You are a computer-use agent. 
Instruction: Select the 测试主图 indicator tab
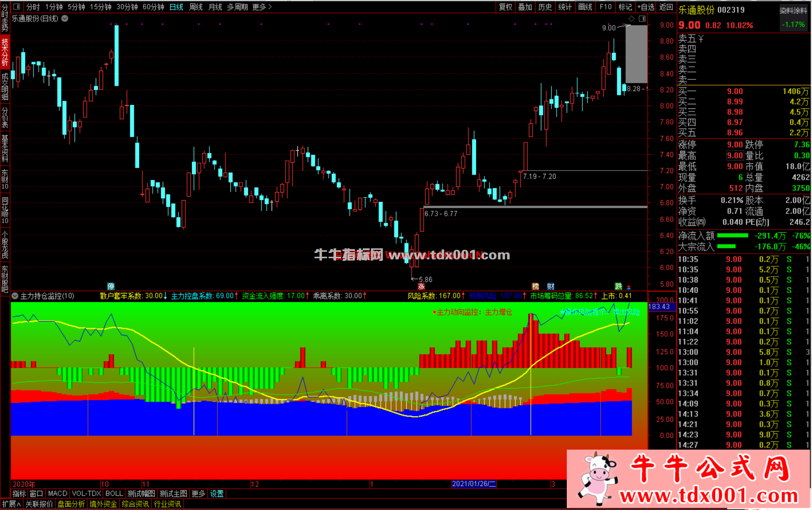pos(173,494)
